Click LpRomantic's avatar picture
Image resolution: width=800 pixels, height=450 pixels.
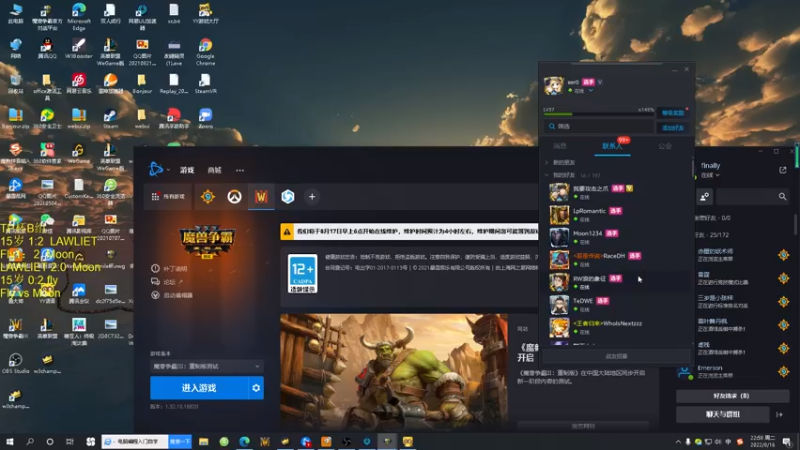559,215
